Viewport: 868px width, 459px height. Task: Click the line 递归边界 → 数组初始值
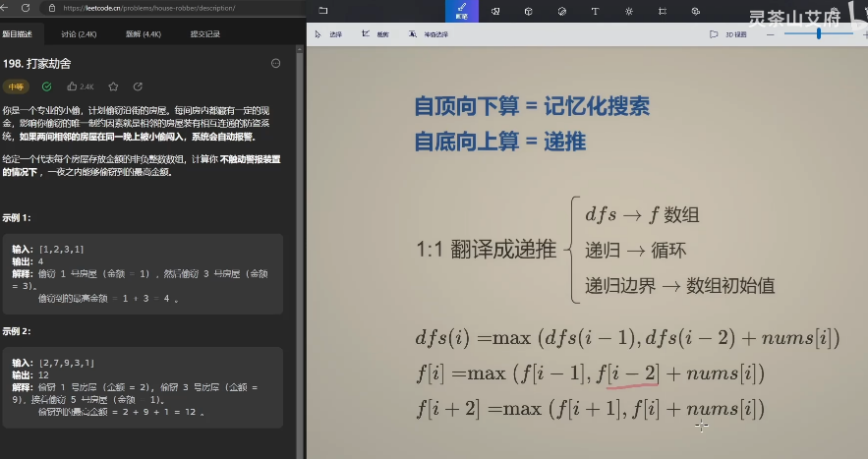coord(680,286)
